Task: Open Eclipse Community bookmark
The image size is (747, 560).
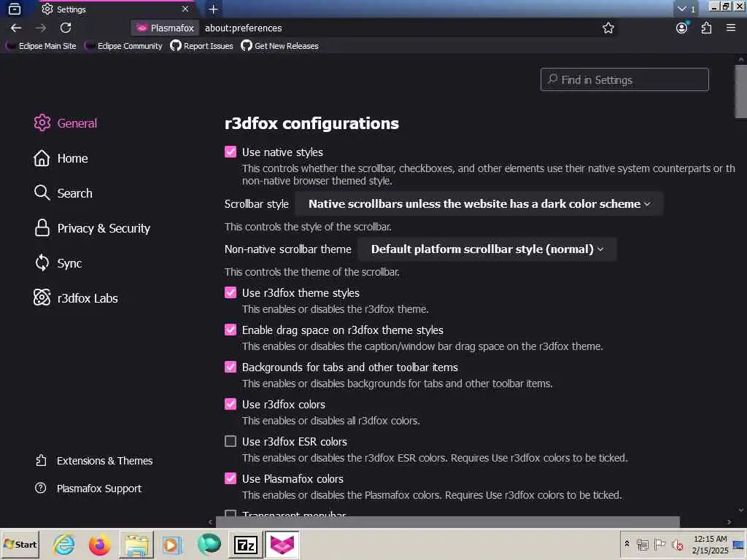Action: pos(124,46)
